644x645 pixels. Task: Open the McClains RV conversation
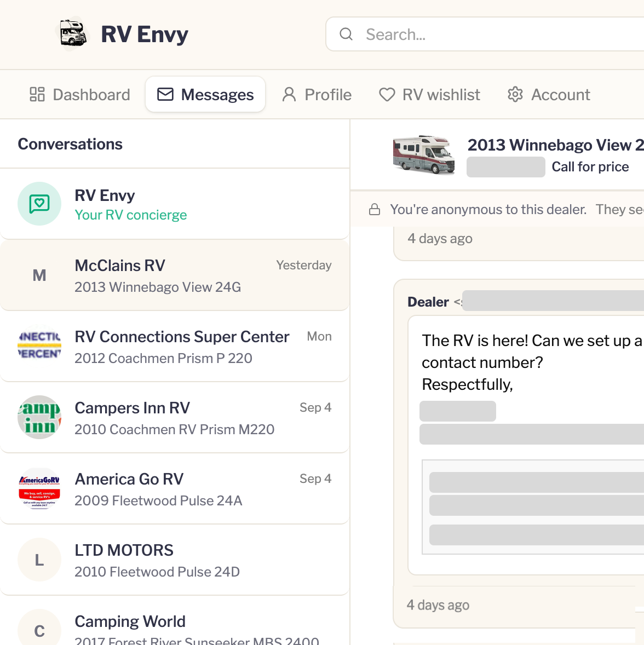(x=175, y=275)
